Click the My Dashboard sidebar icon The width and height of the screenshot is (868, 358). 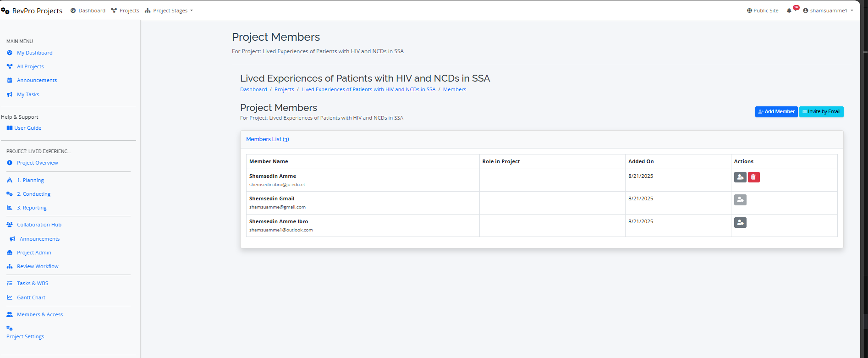click(10, 53)
